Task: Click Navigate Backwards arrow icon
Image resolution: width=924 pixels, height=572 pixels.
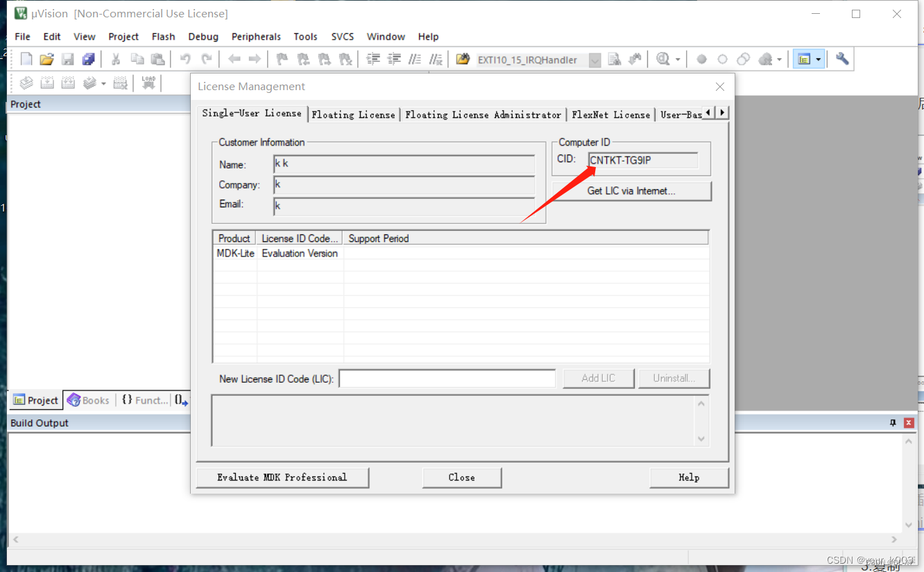Action: coord(234,60)
